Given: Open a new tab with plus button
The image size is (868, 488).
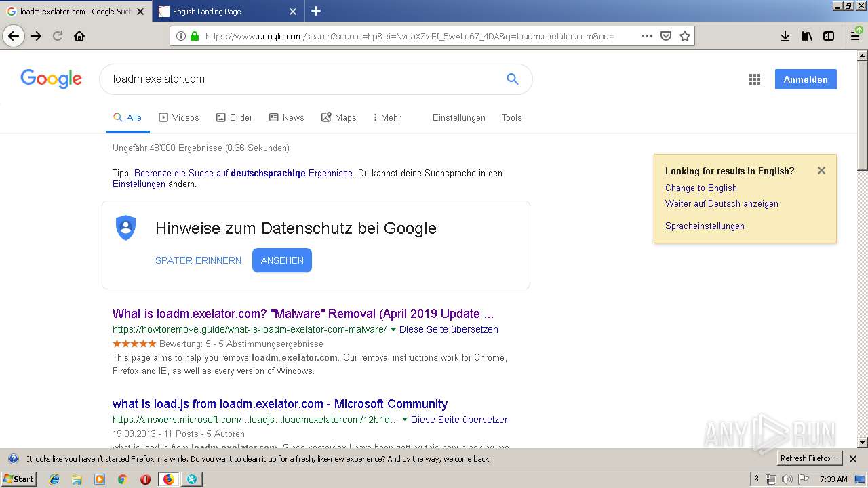Looking at the screenshot, I should [316, 11].
